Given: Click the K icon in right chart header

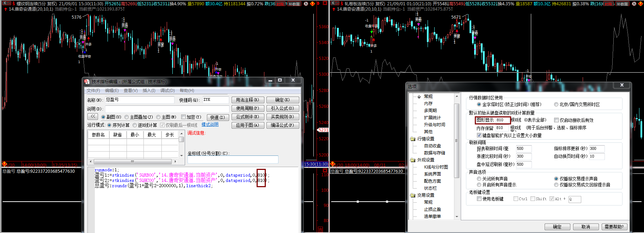Looking at the screenshot, I should tap(333, 3).
